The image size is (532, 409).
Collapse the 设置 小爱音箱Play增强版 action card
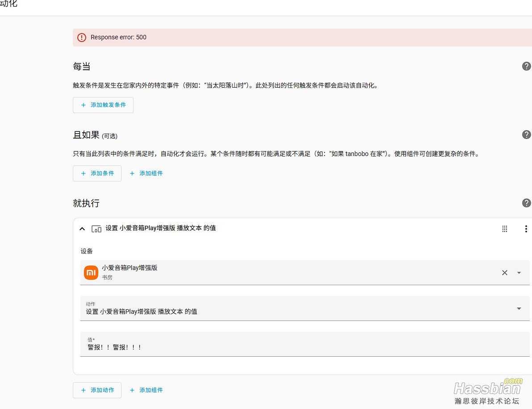pyautogui.click(x=82, y=229)
